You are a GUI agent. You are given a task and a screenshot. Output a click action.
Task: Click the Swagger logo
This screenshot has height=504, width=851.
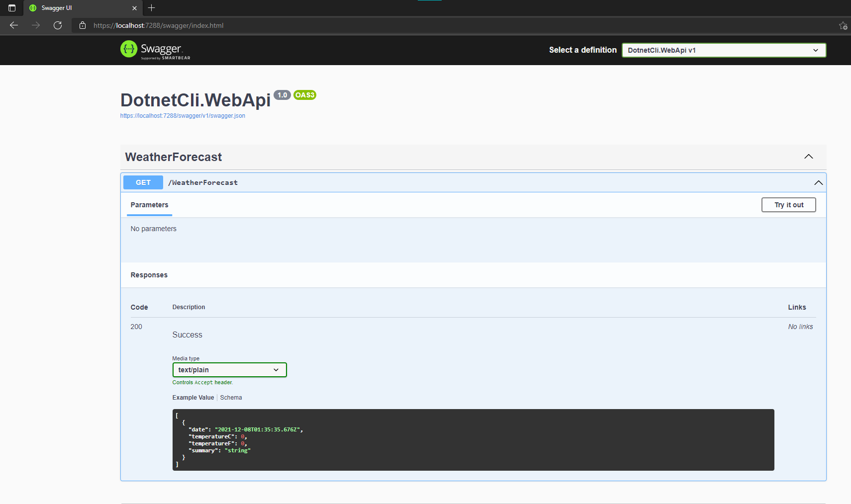[155, 50]
